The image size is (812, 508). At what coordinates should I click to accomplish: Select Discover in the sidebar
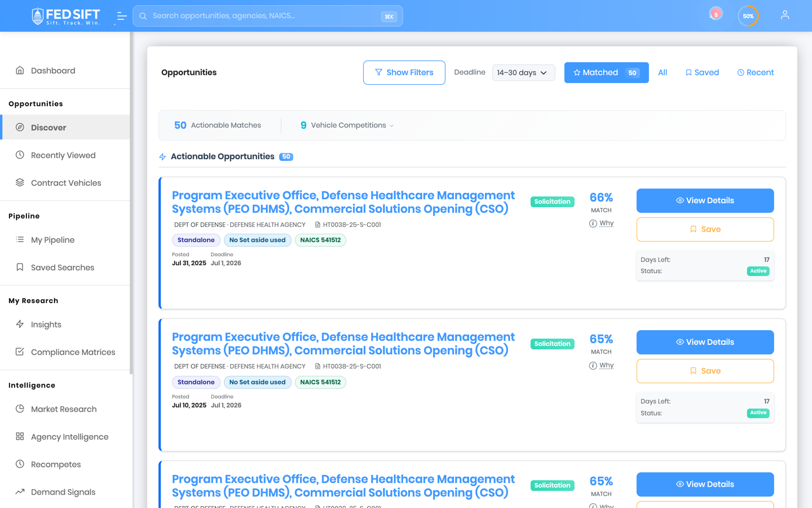pos(65,128)
